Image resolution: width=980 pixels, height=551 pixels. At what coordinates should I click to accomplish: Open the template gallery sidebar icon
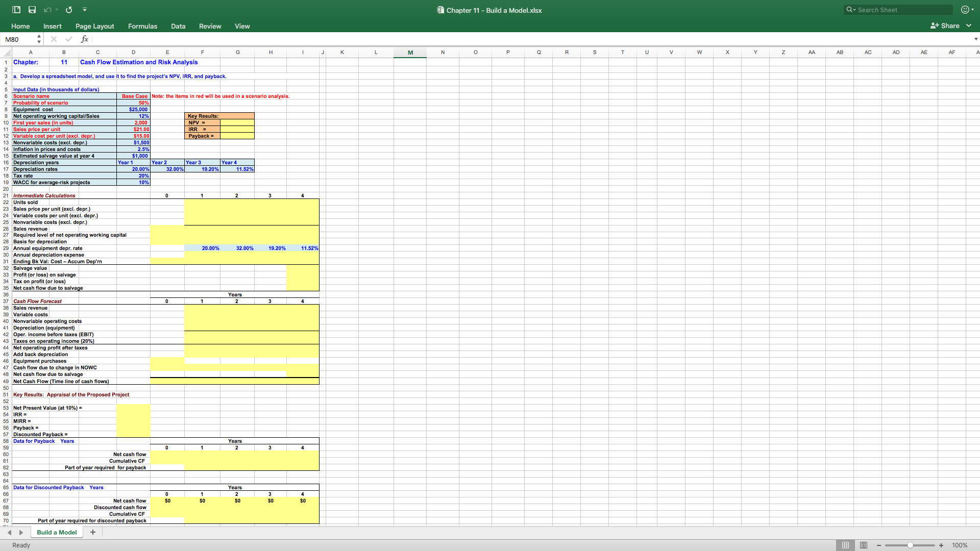coord(16,10)
